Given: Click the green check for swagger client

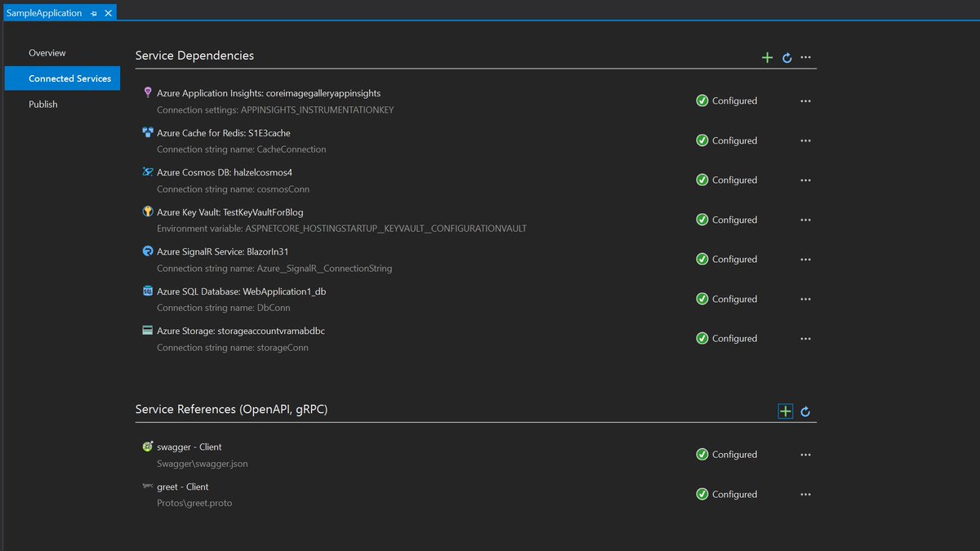Looking at the screenshot, I should [x=702, y=454].
